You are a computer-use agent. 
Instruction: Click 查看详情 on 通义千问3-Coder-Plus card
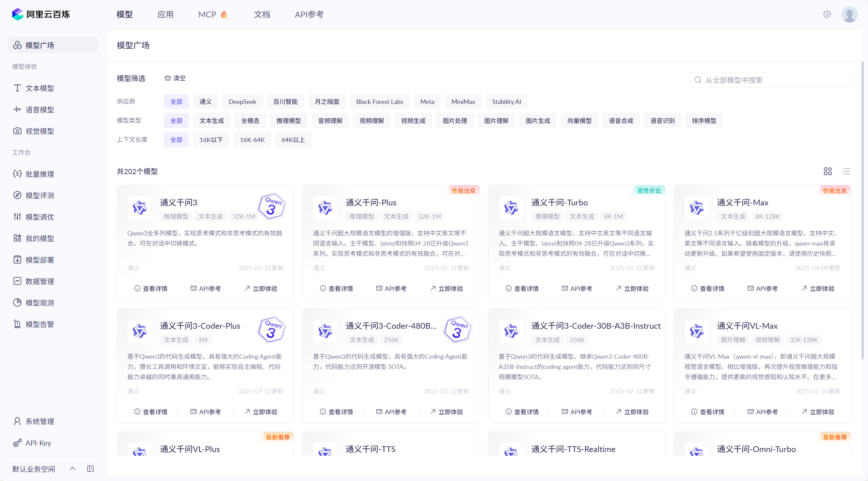click(151, 412)
